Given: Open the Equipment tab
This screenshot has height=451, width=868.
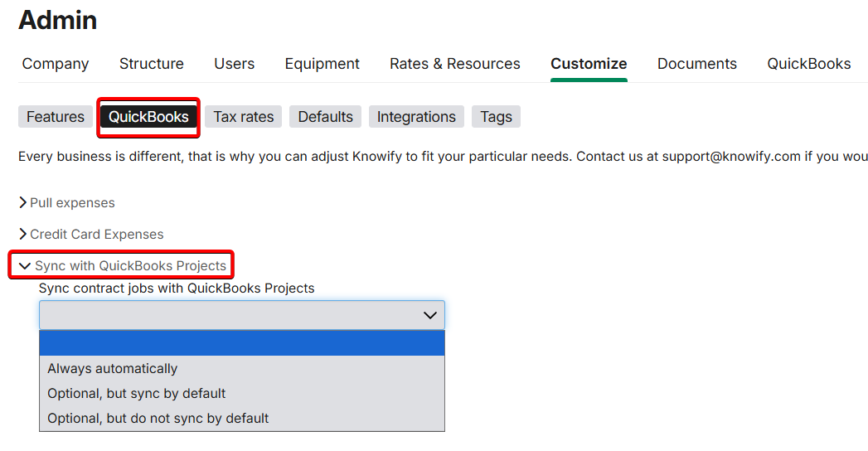Looking at the screenshot, I should click(322, 64).
